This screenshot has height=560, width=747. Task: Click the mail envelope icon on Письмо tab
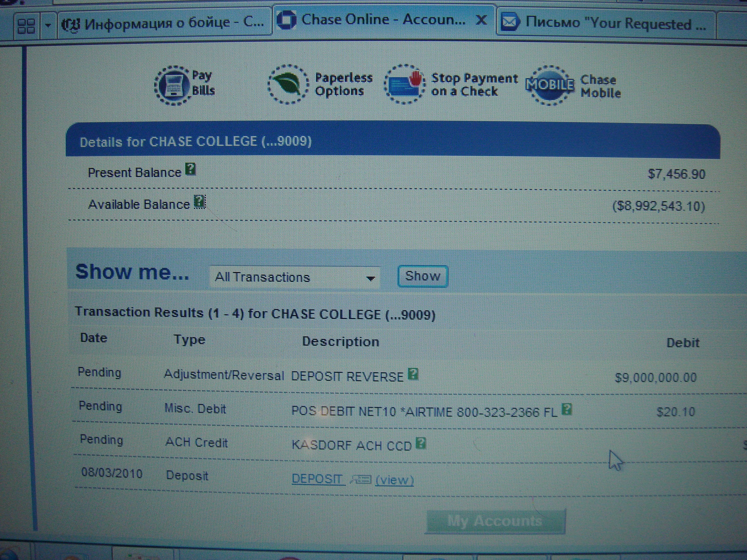click(509, 22)
